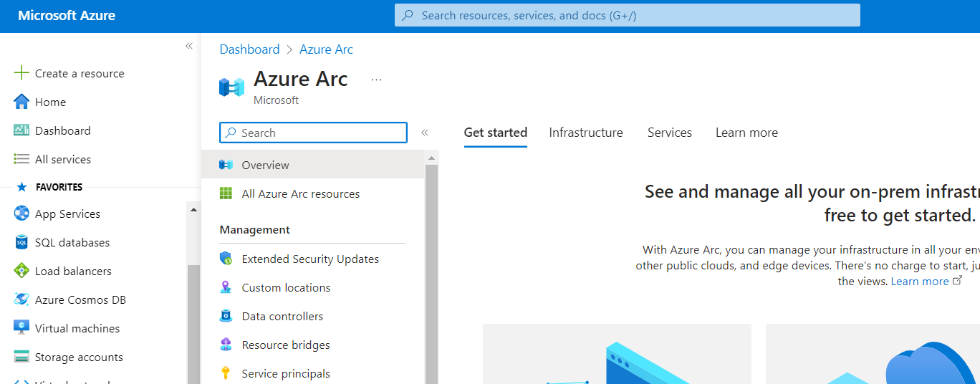Click the Dashboard breadcrumb link

click(249, 49)
